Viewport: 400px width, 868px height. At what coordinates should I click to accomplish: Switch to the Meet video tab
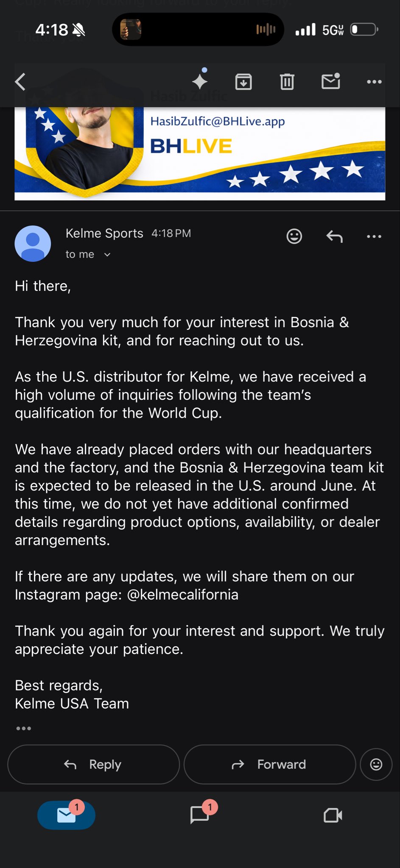click(333, 815)
